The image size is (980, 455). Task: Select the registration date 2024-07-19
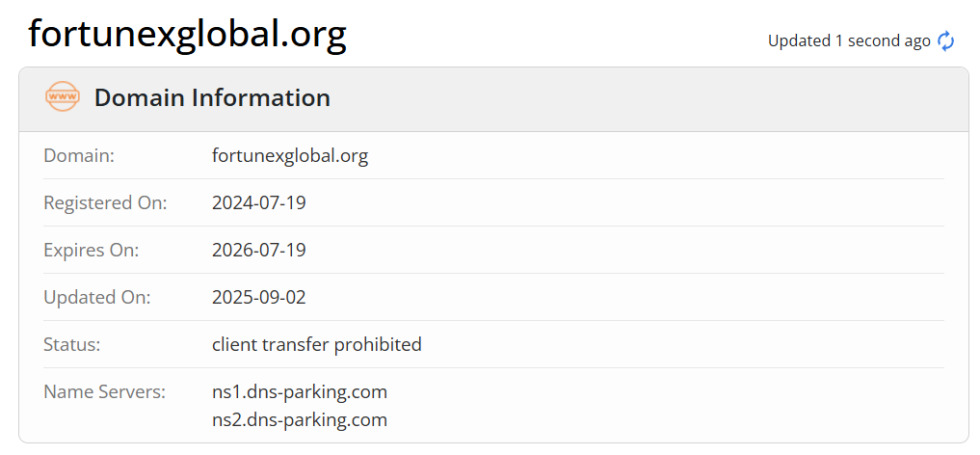[258, 202]
